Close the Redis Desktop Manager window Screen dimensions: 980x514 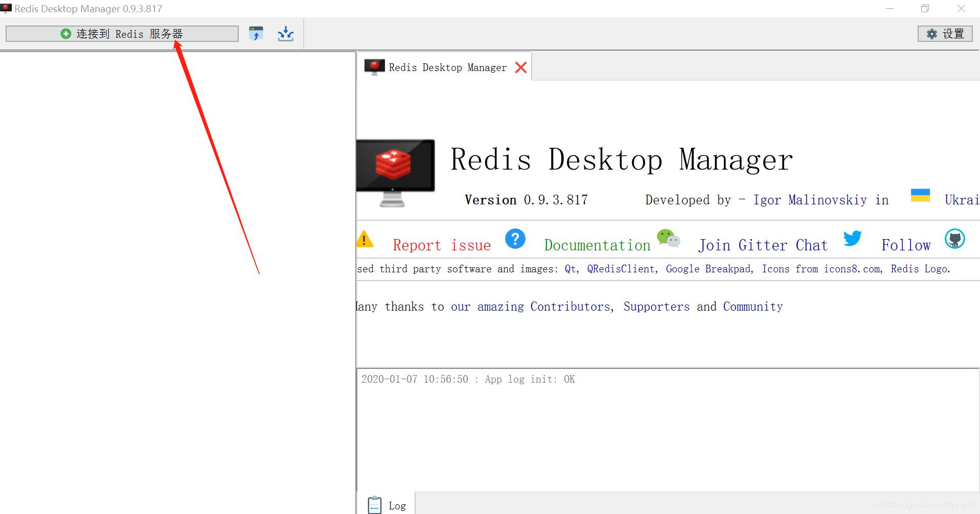tap(961, 9)
